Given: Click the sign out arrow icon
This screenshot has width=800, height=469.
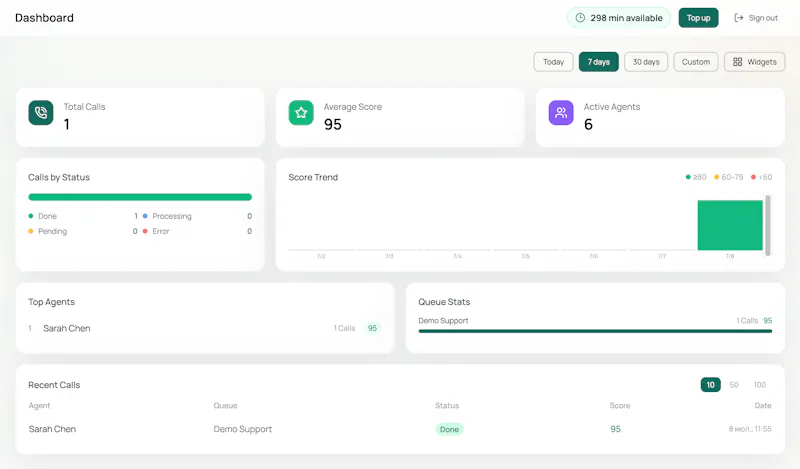Looking at the screenshot, I should 738,18.
